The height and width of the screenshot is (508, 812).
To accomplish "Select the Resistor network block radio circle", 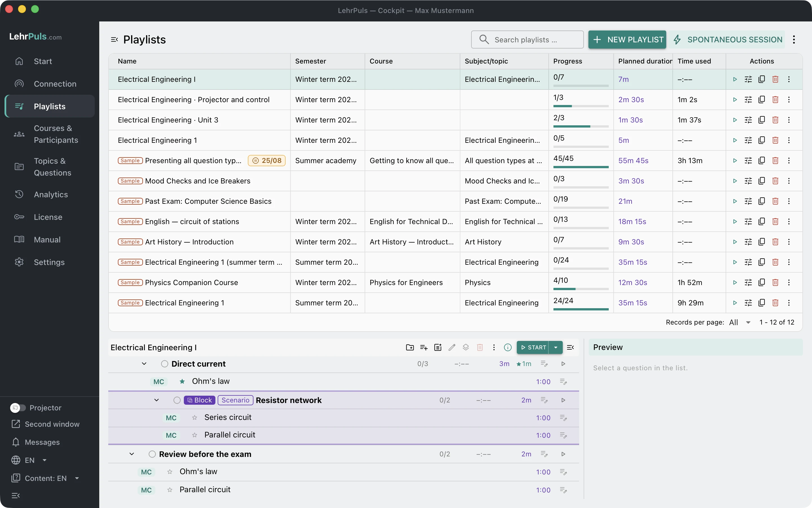I will click(177, 400).
